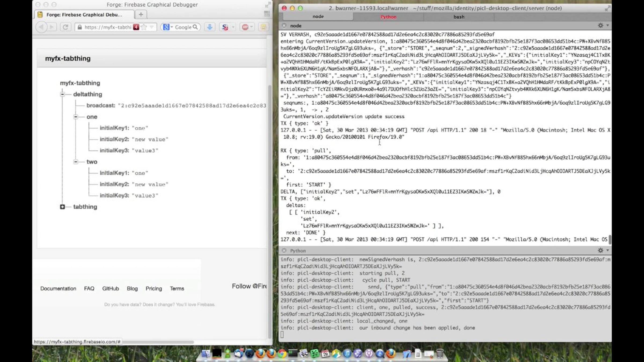Open the Adblock Plus dropdown arrow

coord(251,27)
